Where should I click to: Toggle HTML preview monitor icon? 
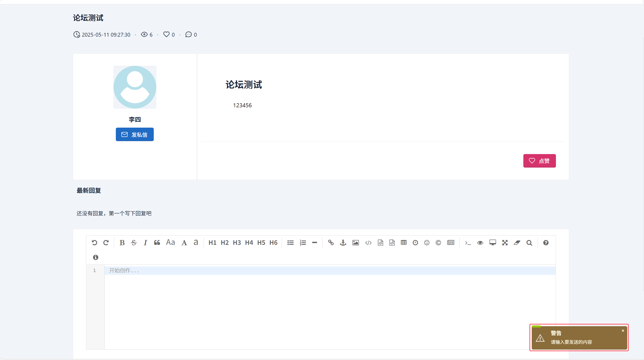coord(493,243)
